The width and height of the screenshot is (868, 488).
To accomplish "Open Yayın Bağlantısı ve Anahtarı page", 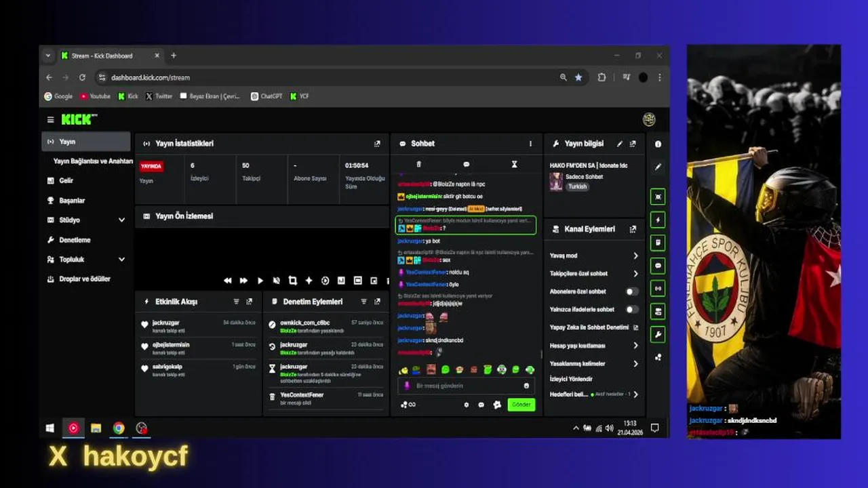I will [93, 161].
